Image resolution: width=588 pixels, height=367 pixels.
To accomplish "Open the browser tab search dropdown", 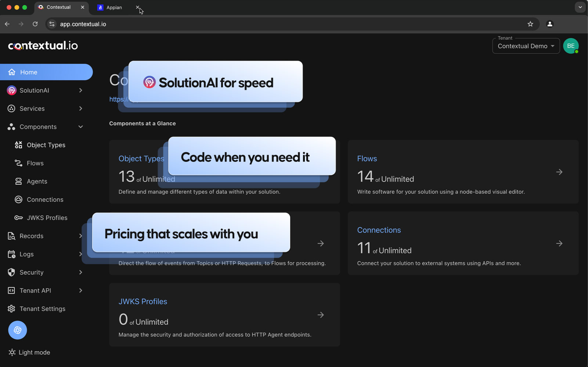I will point(580,7).
